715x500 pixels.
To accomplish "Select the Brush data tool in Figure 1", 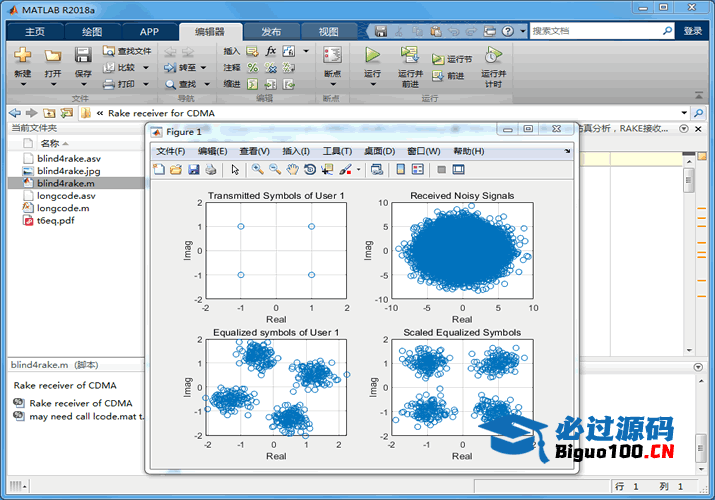I will point(345,170).
